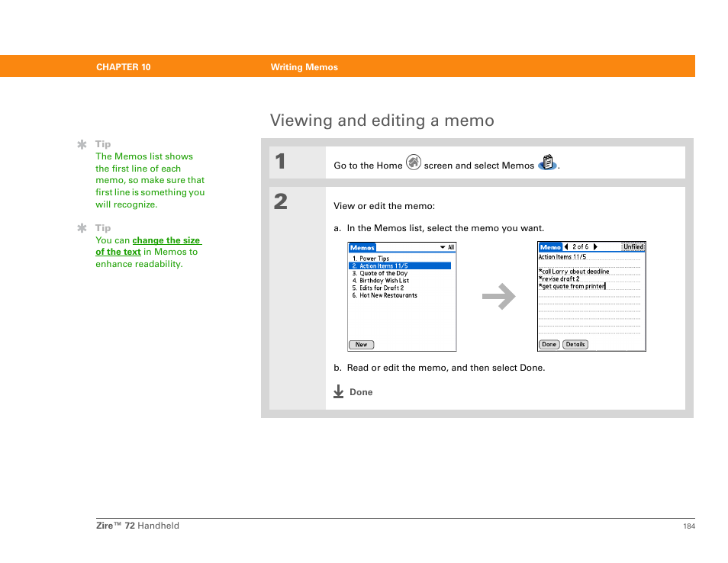Click the "Zire 72 Handheld" footer text

pyautogui.click(x=137, y=526)
